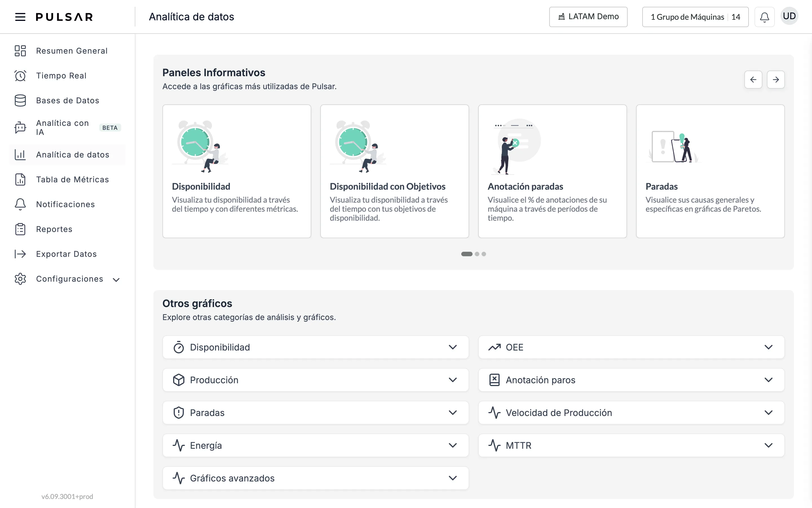Open the notifications bell in header
812x508 pixels.
(x=764, y=17)
